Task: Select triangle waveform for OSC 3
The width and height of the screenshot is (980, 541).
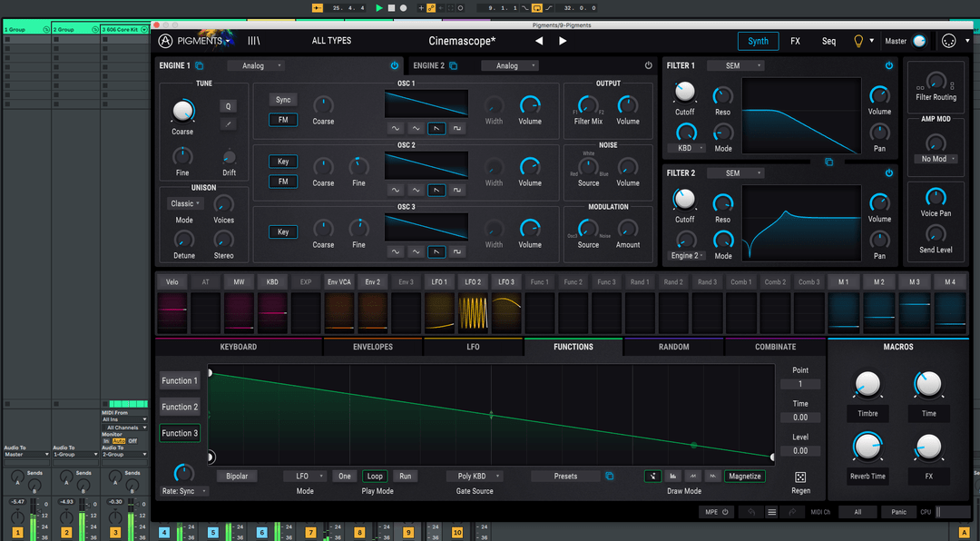Action: tap(416, 251)
